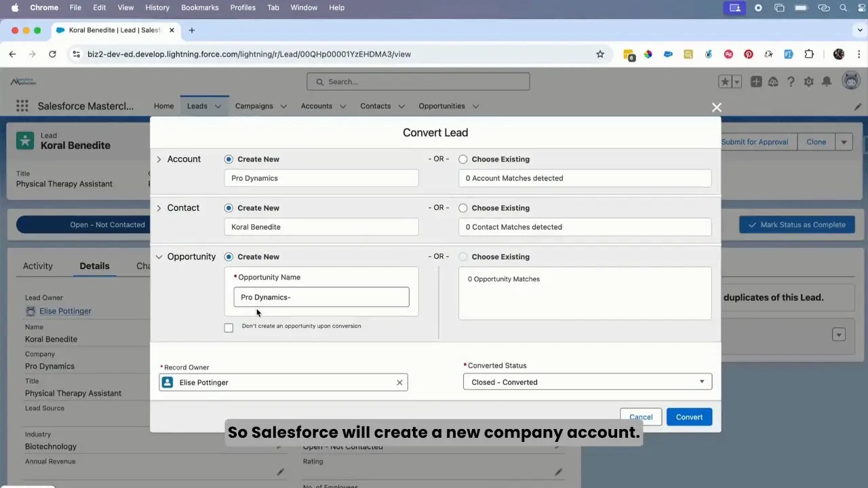Check Don't create an opportunity upon conversion
The width and height of the screenshot is (868, 488).
(x=229, y=327)
